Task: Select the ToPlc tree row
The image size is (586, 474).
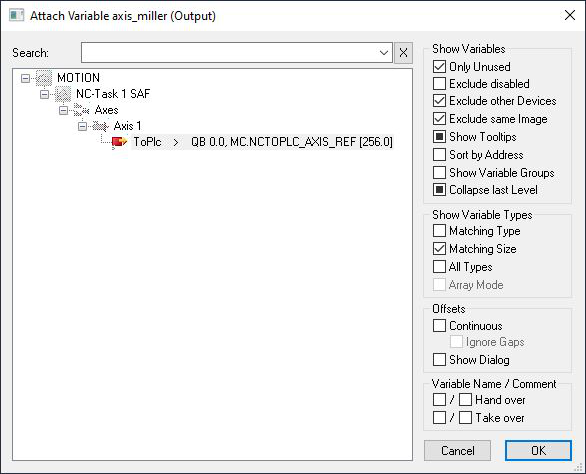Action: coord(262,142)
